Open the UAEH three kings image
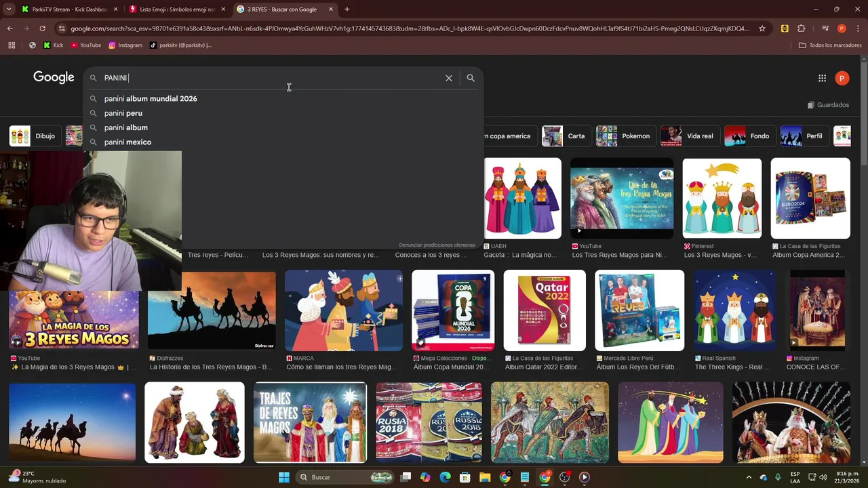 (523, 199)
